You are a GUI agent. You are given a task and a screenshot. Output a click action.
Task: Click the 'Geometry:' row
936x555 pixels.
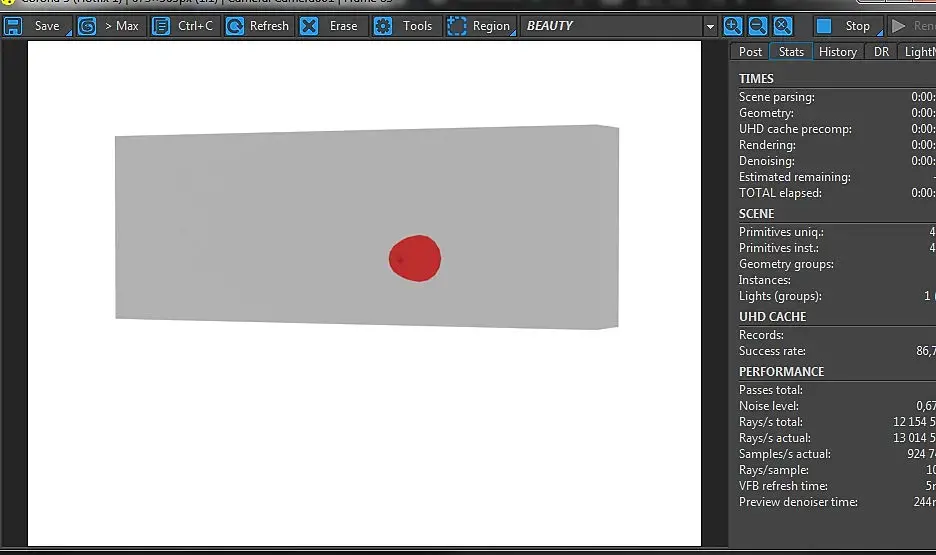[837, 113]
